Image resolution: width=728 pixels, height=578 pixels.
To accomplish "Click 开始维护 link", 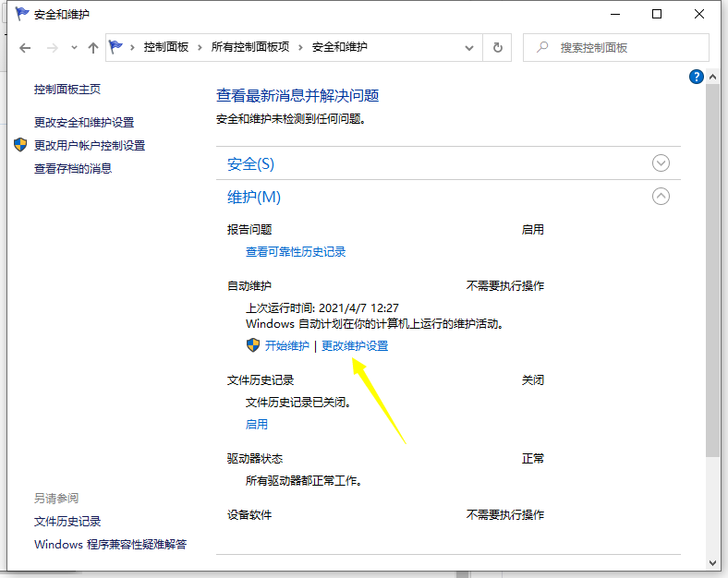I will pos(287,345).
